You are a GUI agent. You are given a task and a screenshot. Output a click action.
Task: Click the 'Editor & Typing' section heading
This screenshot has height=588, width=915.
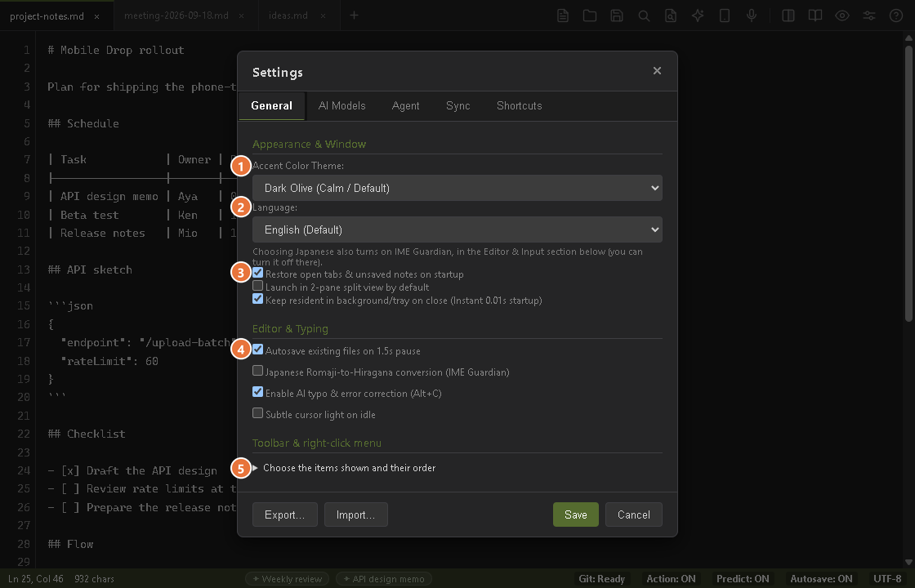(290, 328)
